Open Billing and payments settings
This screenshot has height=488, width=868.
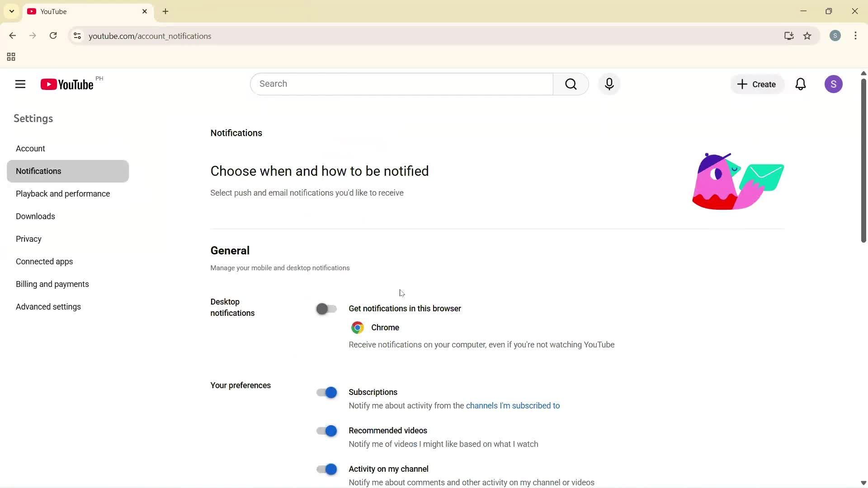click(x=52, y=284)
